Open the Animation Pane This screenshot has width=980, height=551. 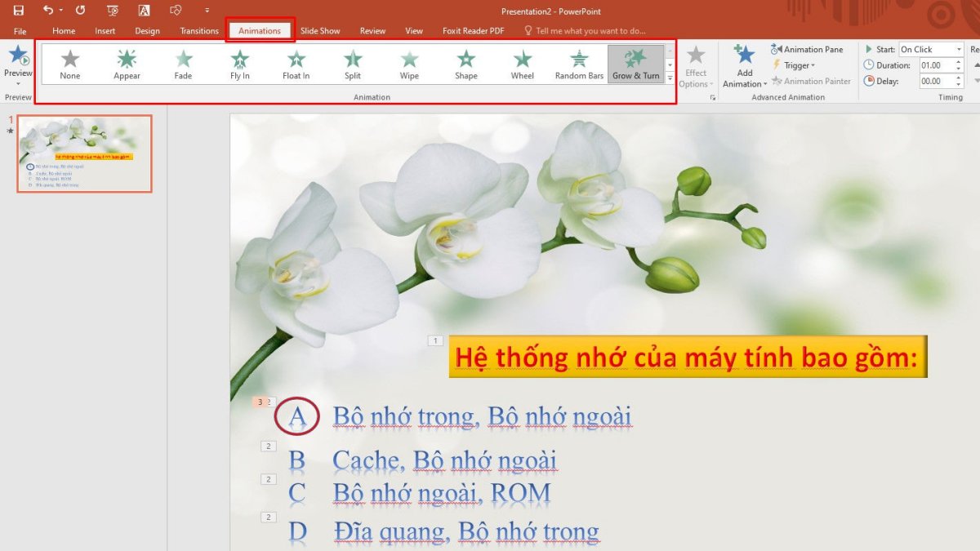[x=809, y=49]
